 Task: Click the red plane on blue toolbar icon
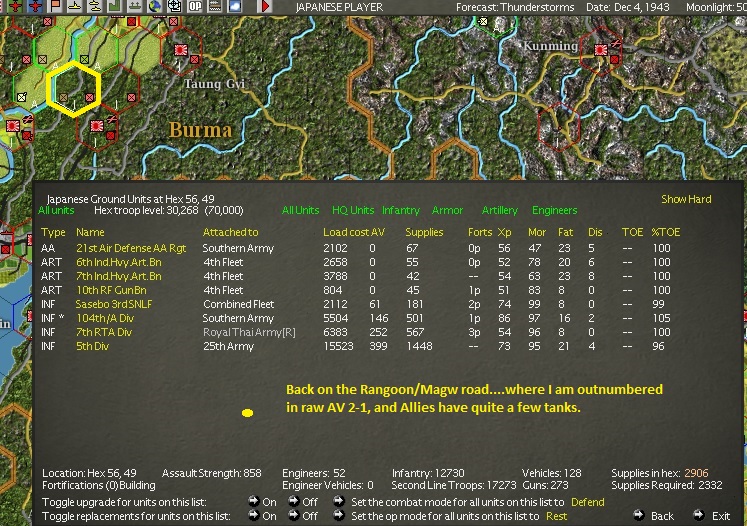pyautogui.click(x=36, y=6)
